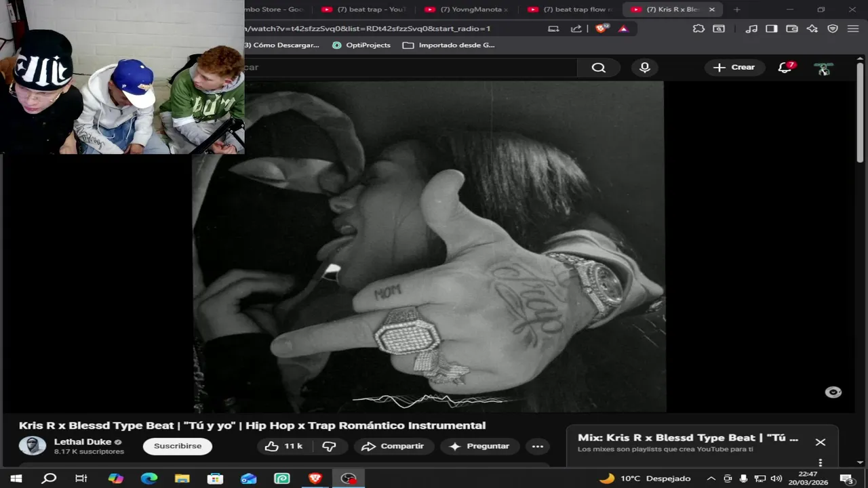Open Lethal Duke channel name link
868x488 pixels.
point(83,441)
